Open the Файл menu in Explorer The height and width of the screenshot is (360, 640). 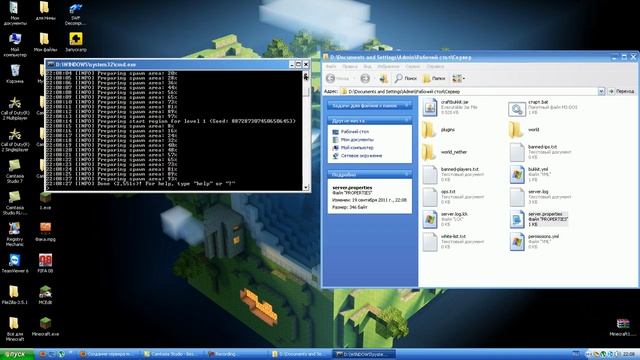[331, 66]
